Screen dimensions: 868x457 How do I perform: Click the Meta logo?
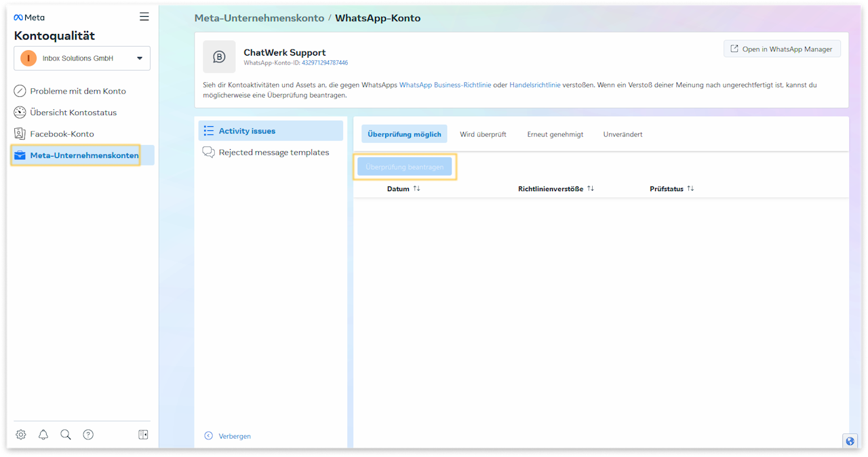pyautogui.click(x=29, y=18)
